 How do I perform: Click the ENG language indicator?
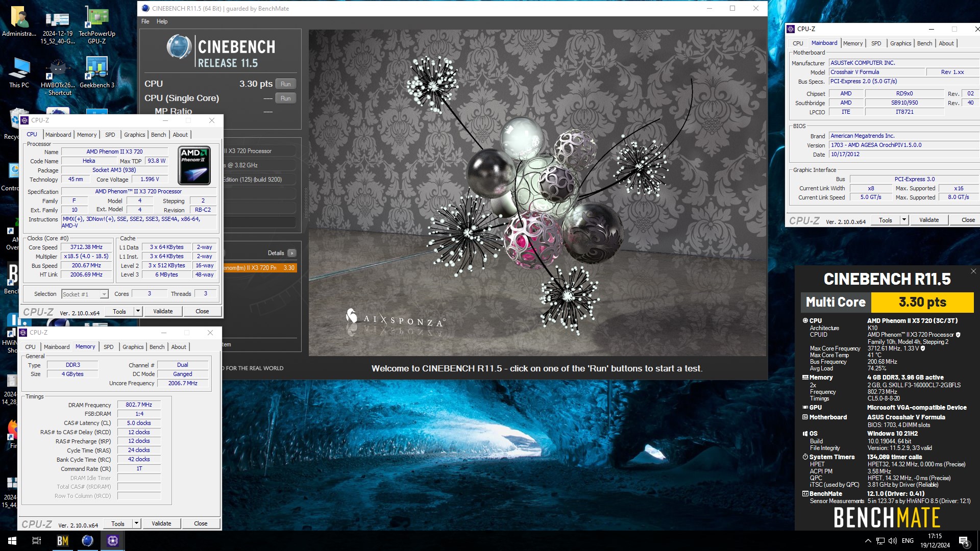click(908, 541)
